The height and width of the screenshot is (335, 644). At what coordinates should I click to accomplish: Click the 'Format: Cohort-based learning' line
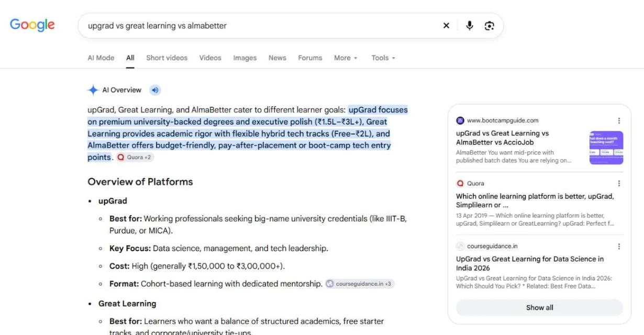[x=216, y=284]
